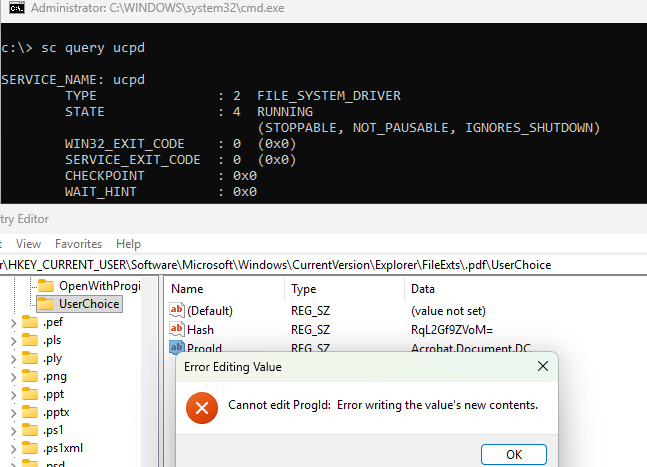
Task: Open the Favorites menu
Action: point(78,244)
